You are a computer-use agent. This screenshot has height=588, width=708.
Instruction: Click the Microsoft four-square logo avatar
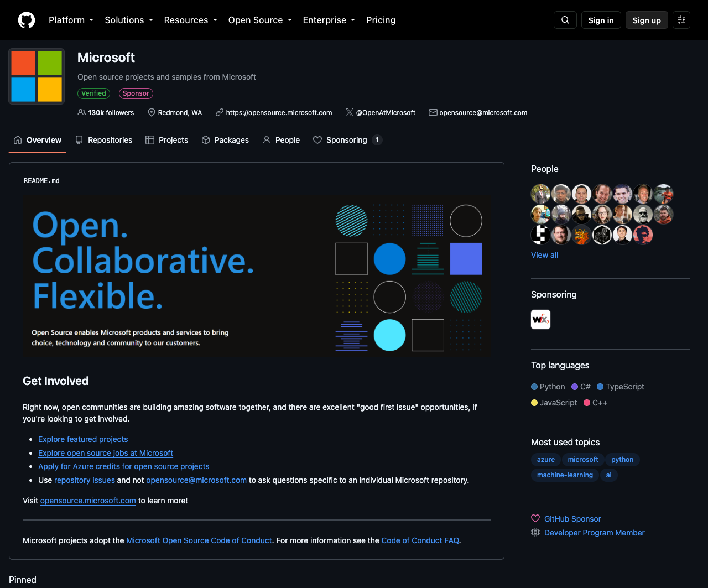tap(37, 76)
